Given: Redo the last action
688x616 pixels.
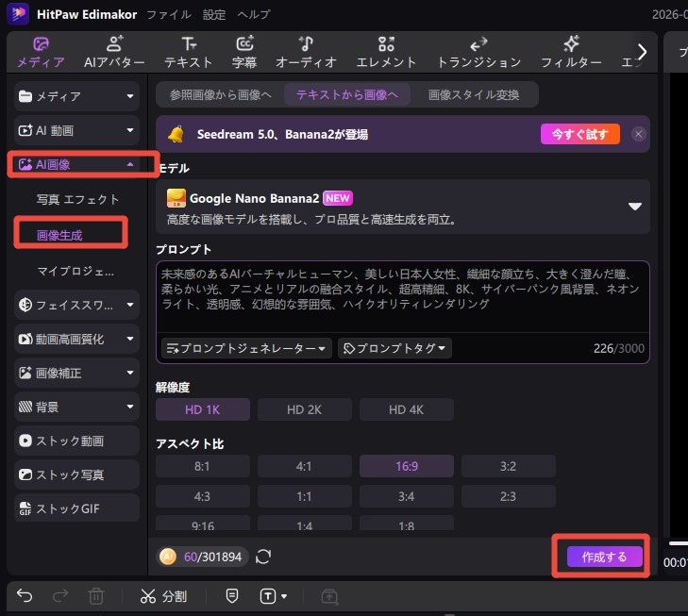Looking at the screenshot, I should (x=60, y=596).
